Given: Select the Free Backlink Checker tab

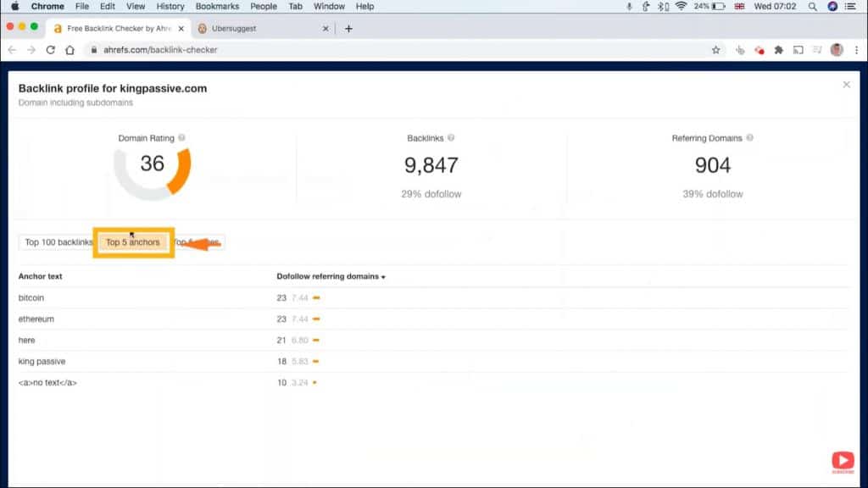Looking at the screenshot, I should pyautogui.click(x=119, y=29).
